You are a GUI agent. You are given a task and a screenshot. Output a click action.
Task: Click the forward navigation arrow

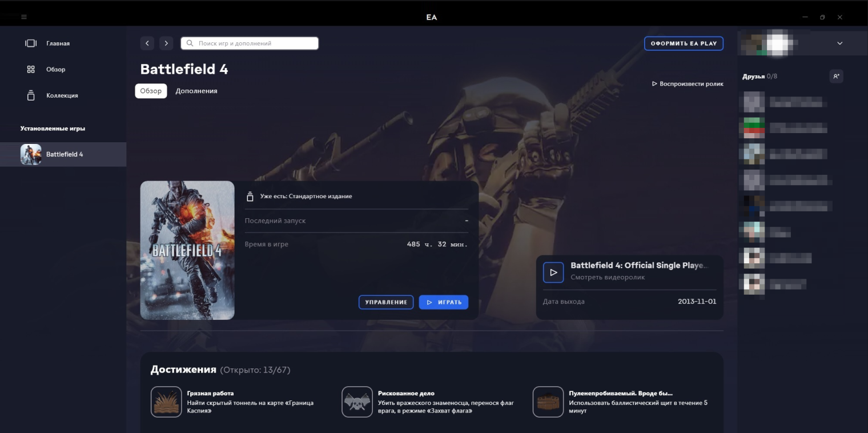pyautogui.click(x=166, y=43)
